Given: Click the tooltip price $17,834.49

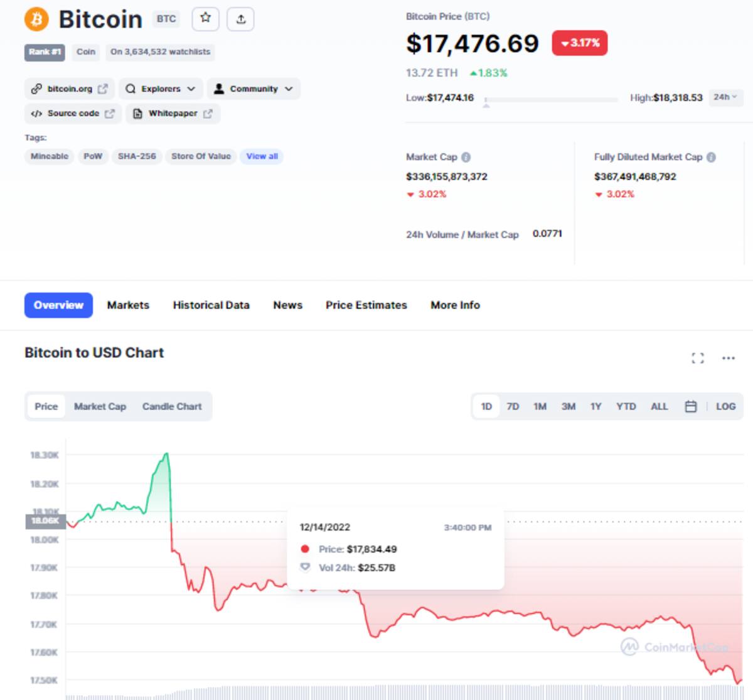Looking at the screenshot, I should [371, 549].
